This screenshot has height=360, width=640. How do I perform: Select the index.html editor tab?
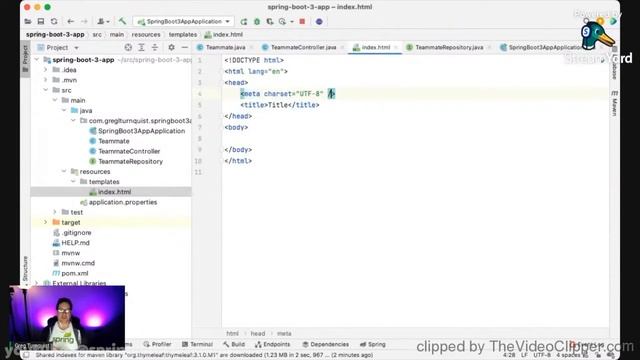pyautogui.click(x=376, y=47)
